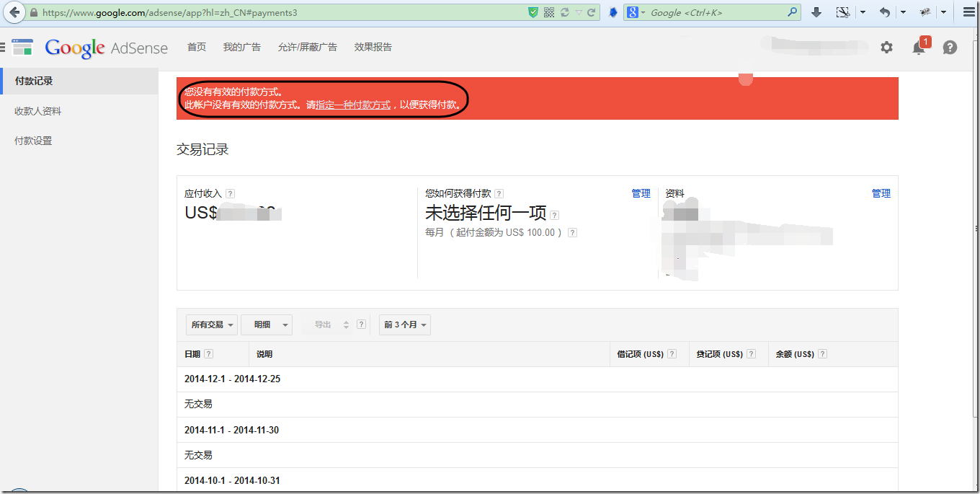Open notifications bell with 1 badge
The width and height of the screenshot is (980, 494).
click(919, 47)
